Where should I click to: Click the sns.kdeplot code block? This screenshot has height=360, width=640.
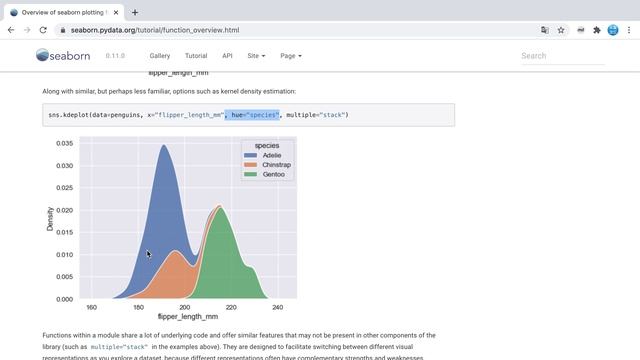(x=249, y=115)
